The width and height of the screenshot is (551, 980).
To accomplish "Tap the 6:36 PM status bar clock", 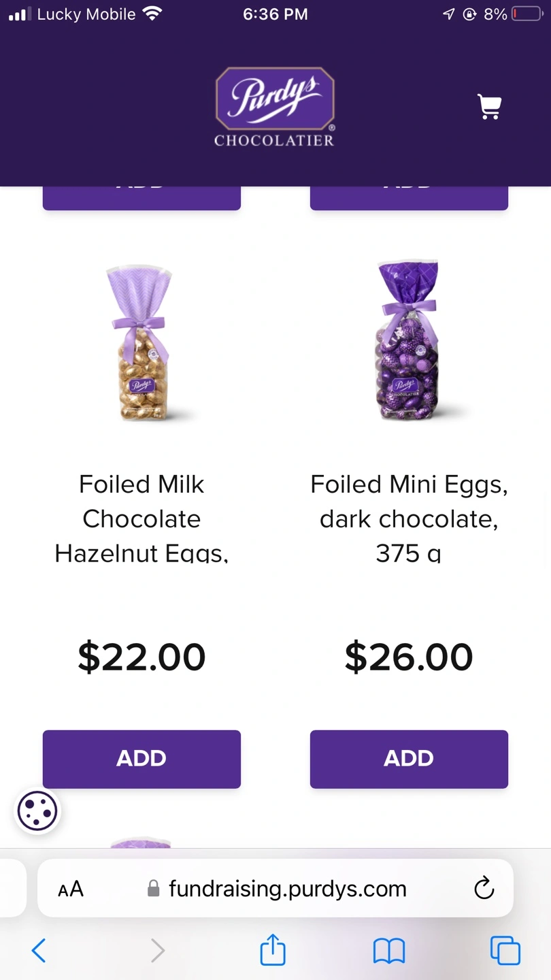I will click(x=275, y=14).
